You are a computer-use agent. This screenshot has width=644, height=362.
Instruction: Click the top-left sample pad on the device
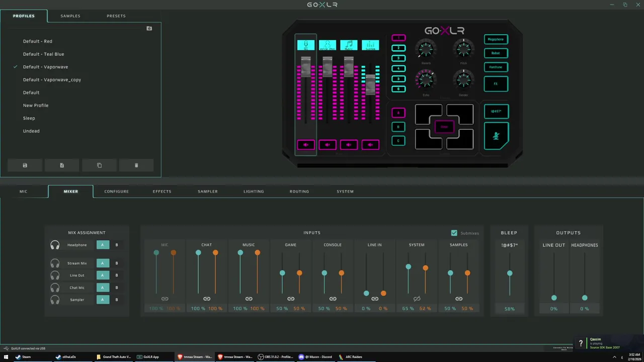coord(429,115)
